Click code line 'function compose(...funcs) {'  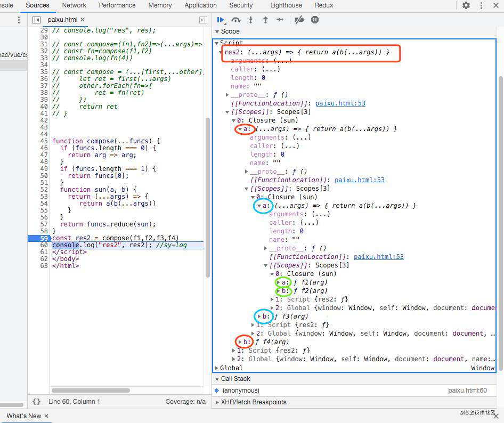[106, 141]
